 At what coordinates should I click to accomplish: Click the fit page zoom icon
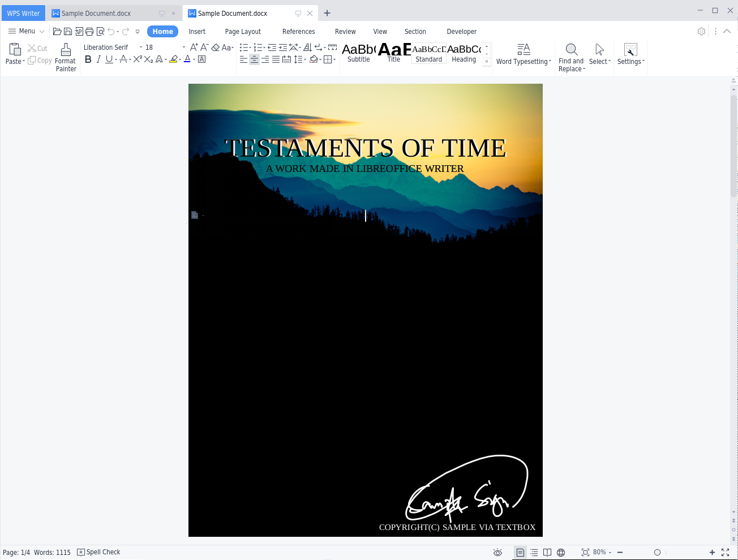pos(585,553)
